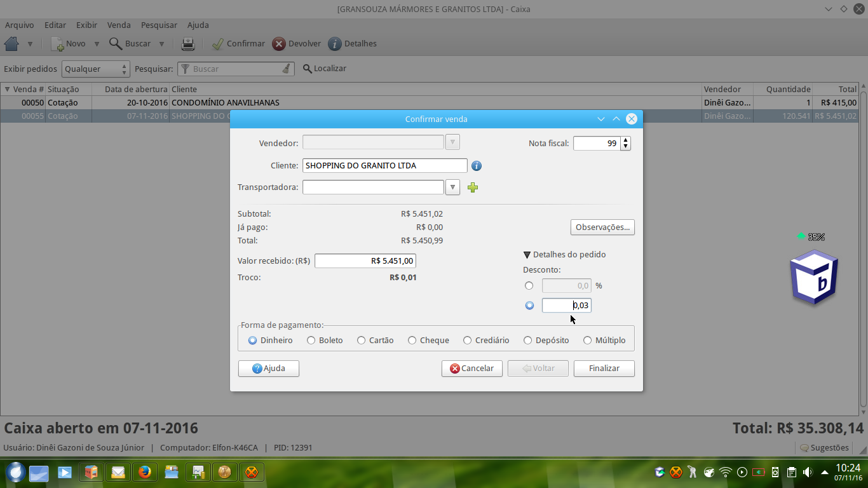The width and height of the screenshot is (868, 488).
Task: Click the home icon in the Caixa toolbar
Action: click(11, 44)
